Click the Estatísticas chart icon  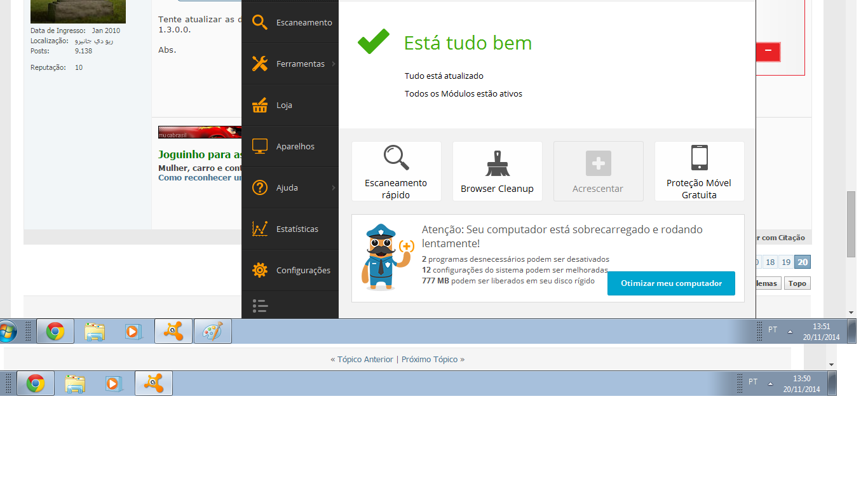tap(259, 229)
